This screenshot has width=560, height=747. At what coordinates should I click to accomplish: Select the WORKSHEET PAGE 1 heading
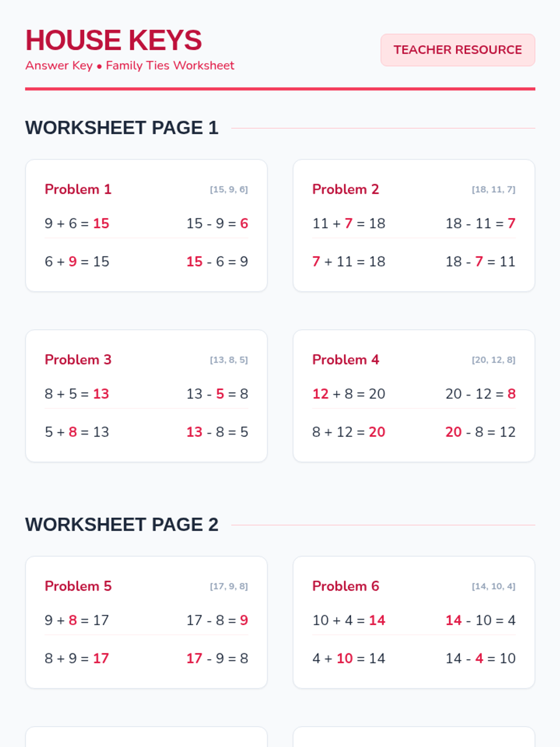tap(122, 128)
